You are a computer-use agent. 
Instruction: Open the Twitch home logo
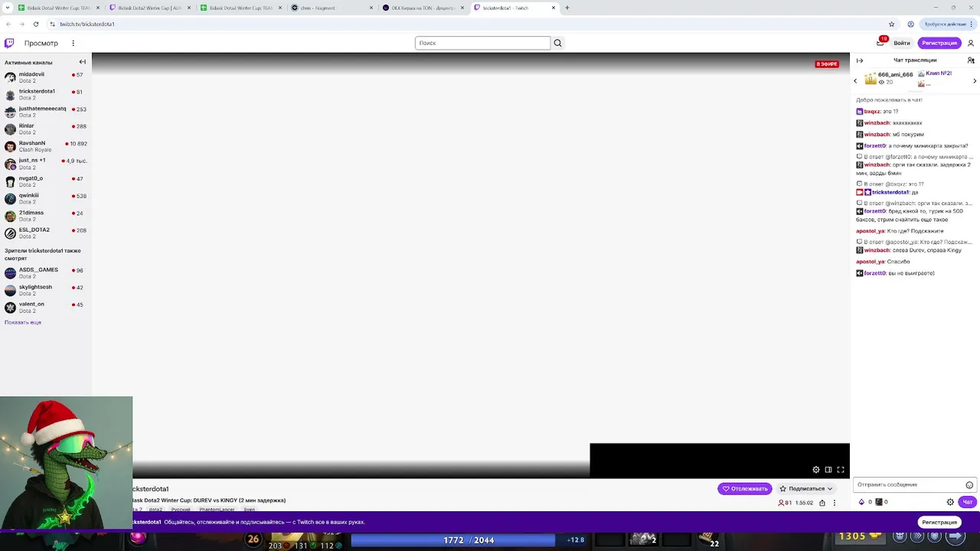pyautogui.click(x=9, y=43)
